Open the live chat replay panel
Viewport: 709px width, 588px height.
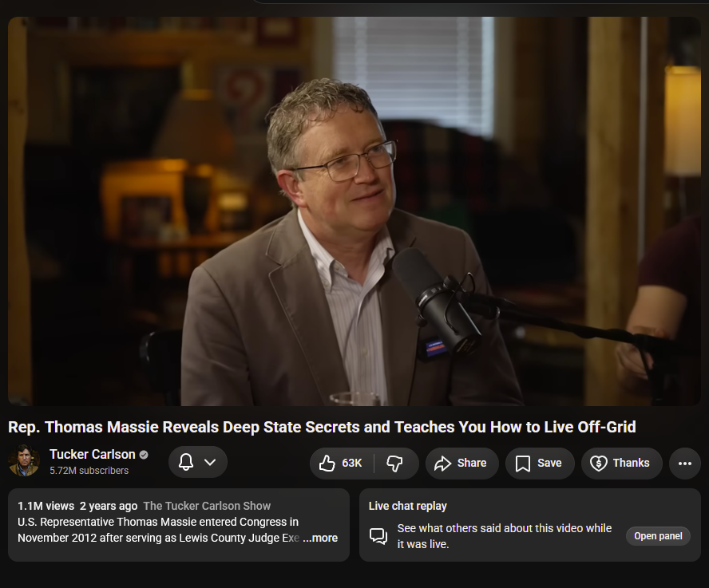(658, 536)
